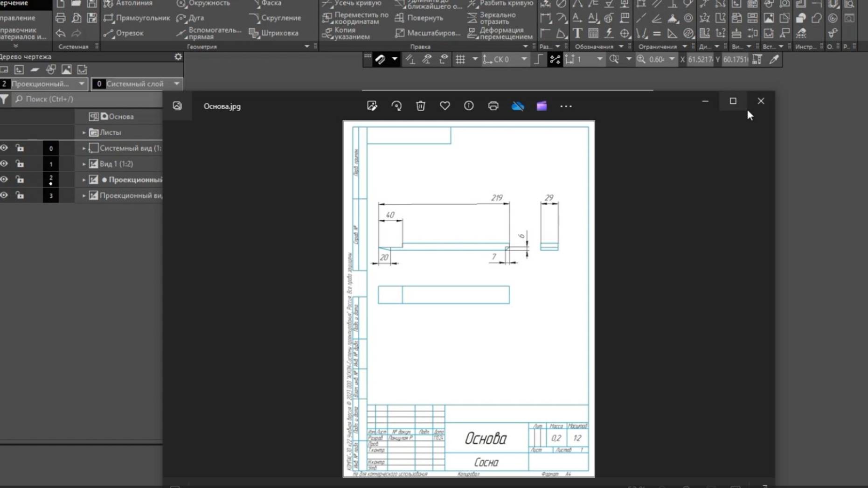Click Разбить кривую command

(x=500, y=3)
